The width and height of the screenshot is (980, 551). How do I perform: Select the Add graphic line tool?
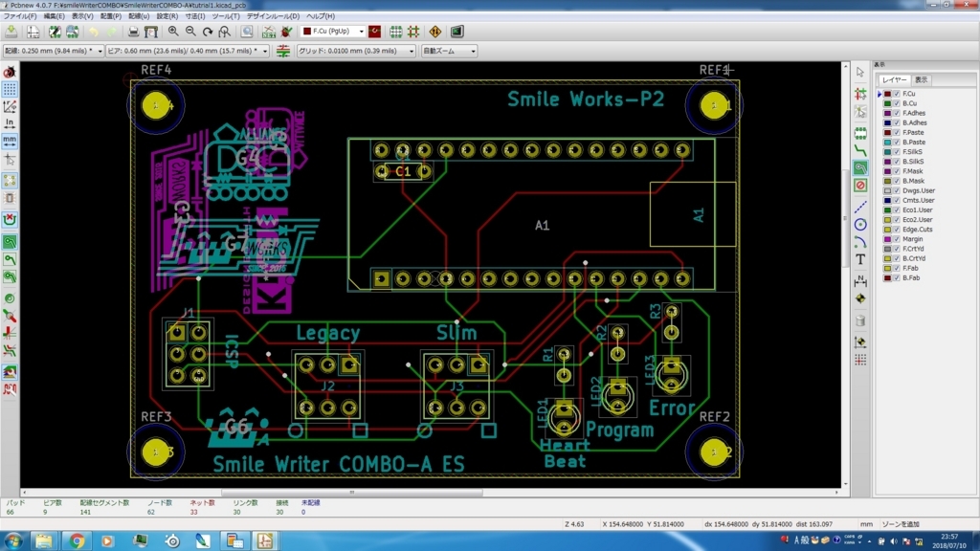point(860,207)
